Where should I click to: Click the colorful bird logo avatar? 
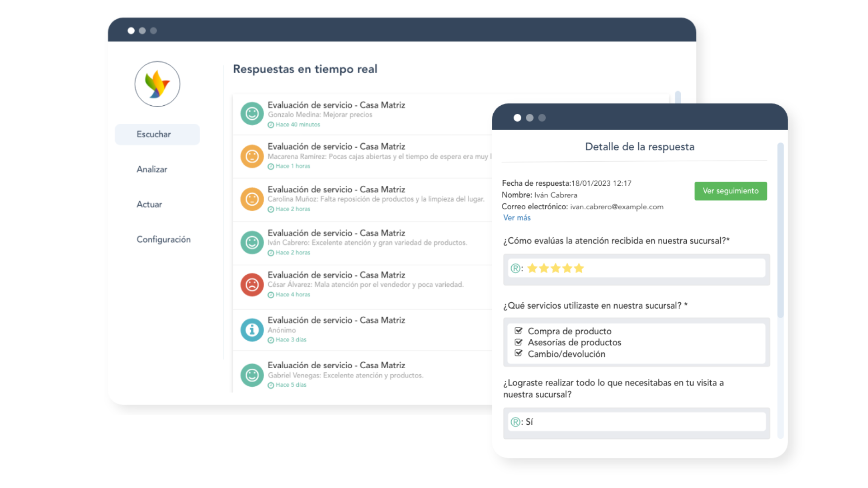click(157, 84)
